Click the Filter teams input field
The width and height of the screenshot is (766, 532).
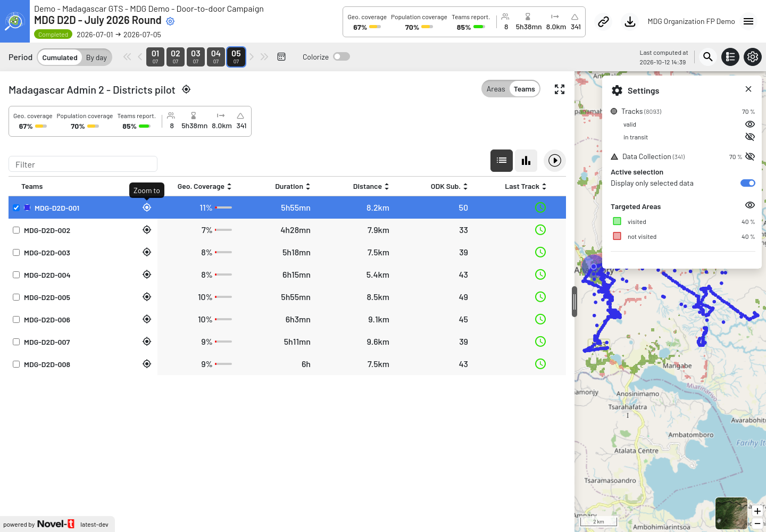pos(83,164)
